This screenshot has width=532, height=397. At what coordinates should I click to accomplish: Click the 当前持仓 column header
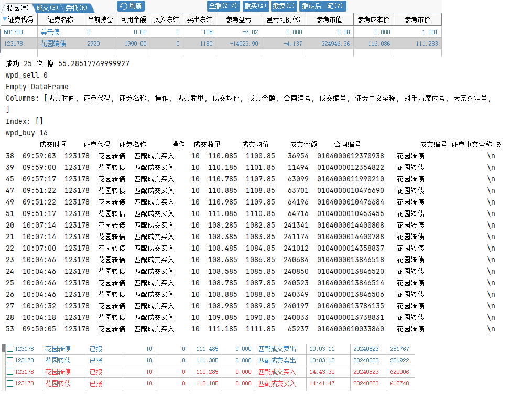tap(100, 19)
